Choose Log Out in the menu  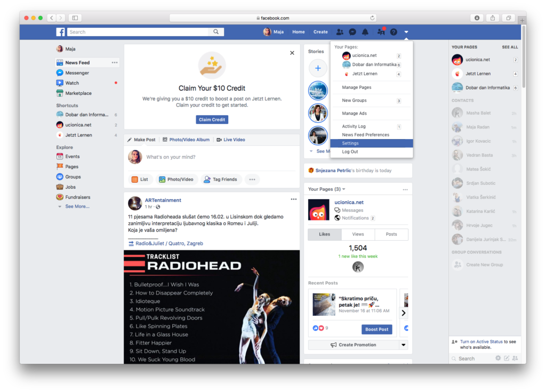pos(350,152)
